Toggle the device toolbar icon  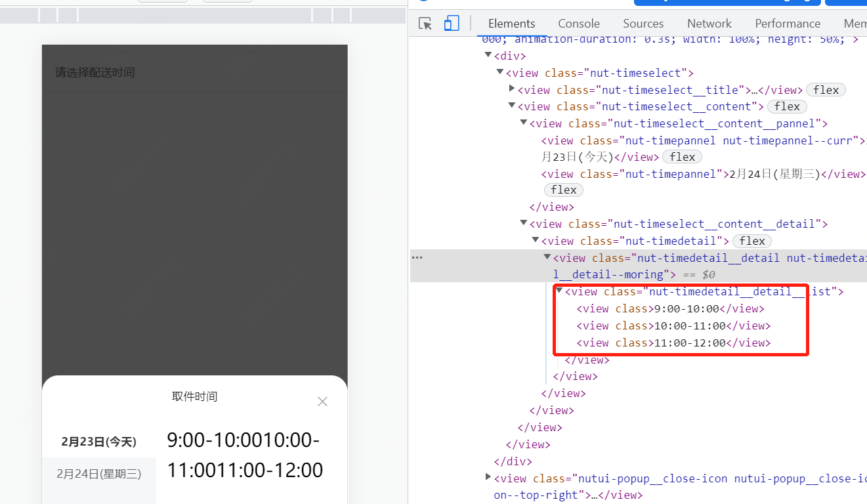coord(452,24)
